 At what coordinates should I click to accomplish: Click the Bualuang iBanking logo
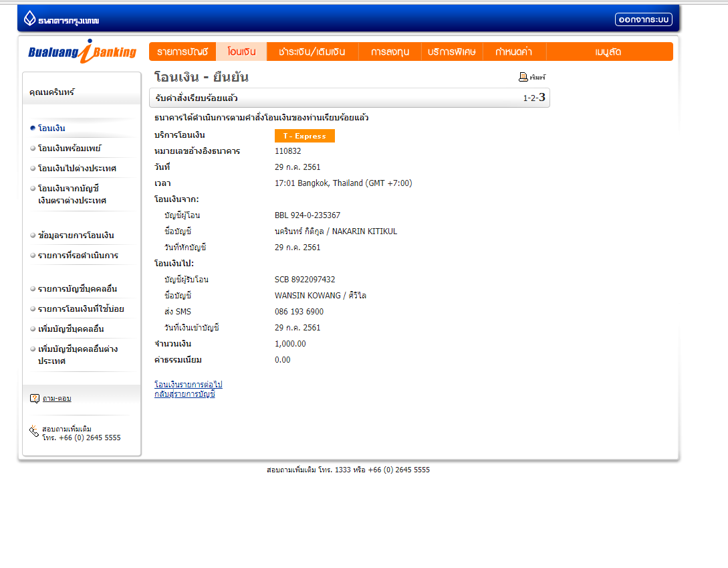82,52
